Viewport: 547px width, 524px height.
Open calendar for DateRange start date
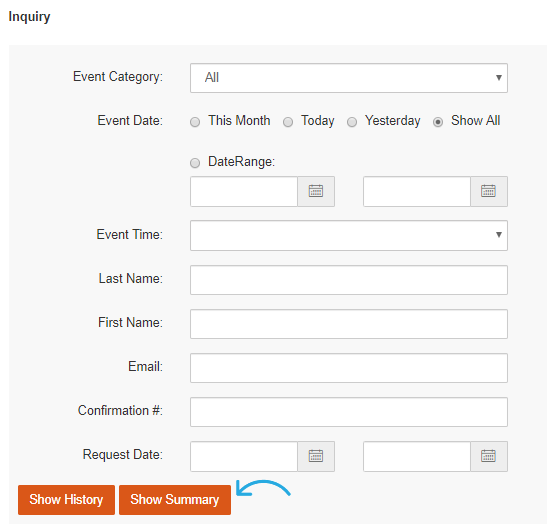[316, 191]
